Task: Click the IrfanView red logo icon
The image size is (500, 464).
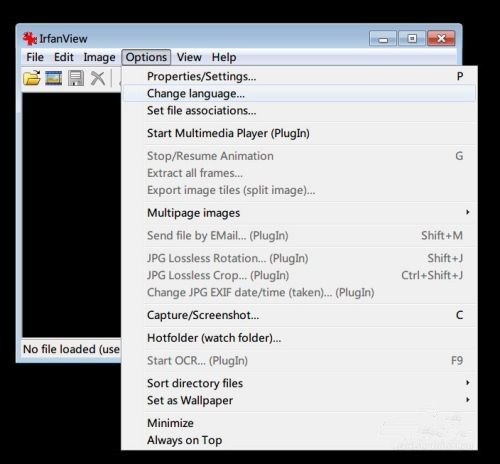Action: click(30, 39)
